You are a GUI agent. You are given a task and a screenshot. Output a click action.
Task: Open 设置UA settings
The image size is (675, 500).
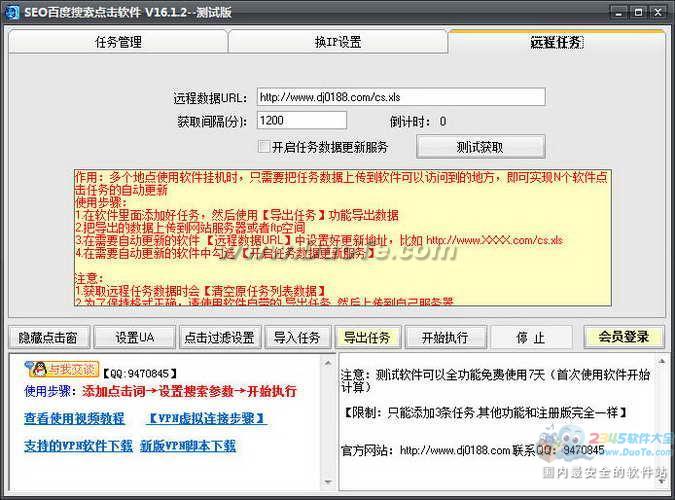tap(134, 337)
